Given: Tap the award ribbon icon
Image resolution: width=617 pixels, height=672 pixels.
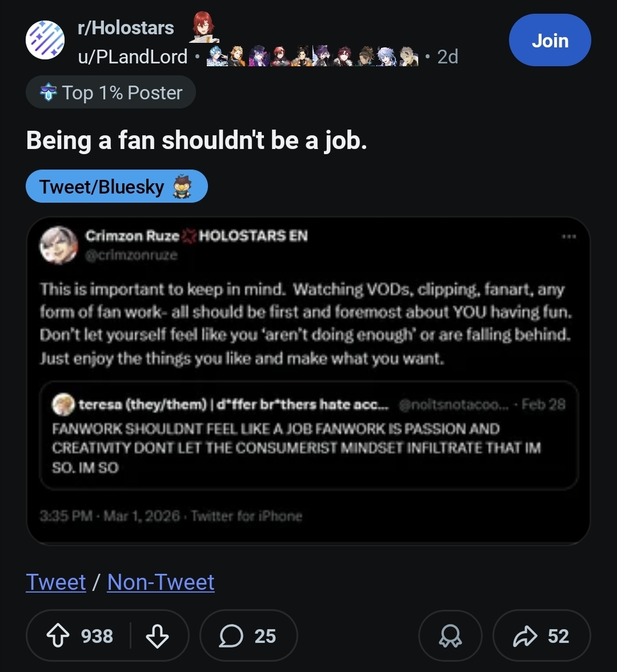Looking at the screenshot, I should pos(450,635).
